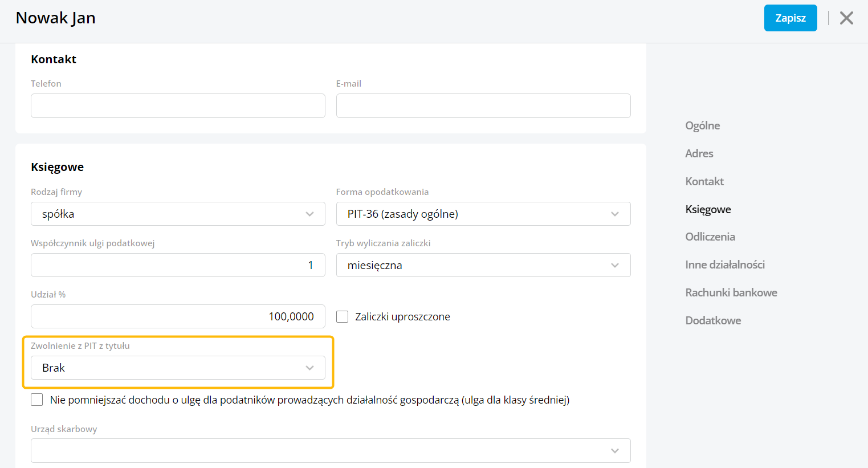Jump to Adres section

(699, 153)
